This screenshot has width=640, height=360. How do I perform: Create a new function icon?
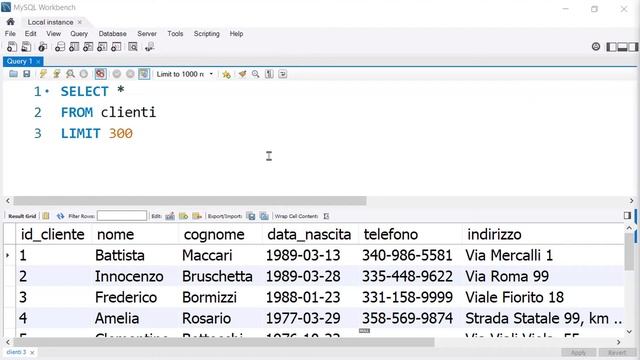click(116, 47)
